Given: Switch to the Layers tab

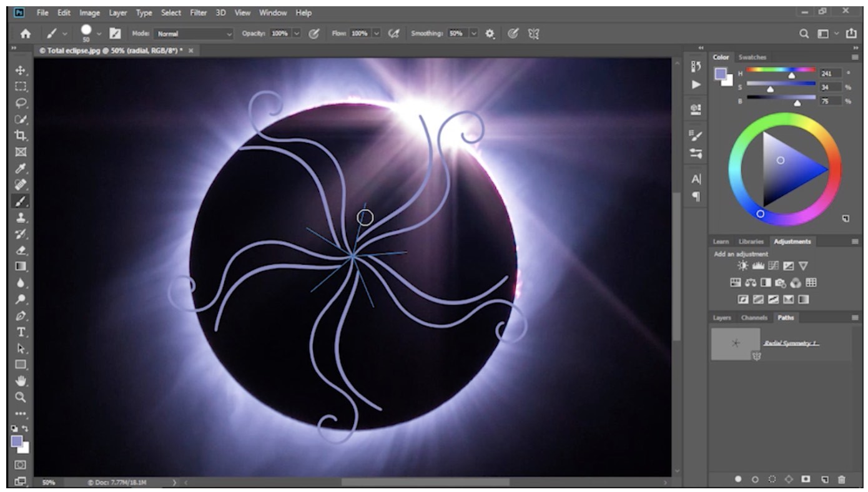Looking at the screenshot, I should (x=722, y=318).
